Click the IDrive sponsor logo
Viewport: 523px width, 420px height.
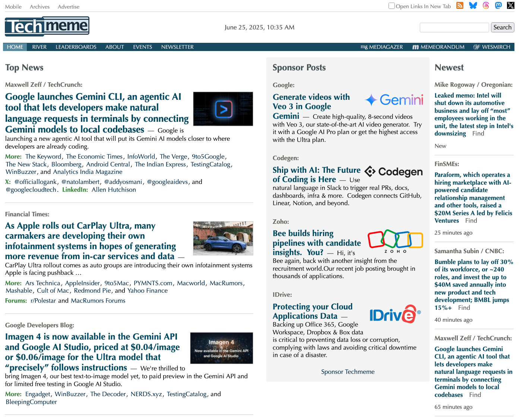395,315
